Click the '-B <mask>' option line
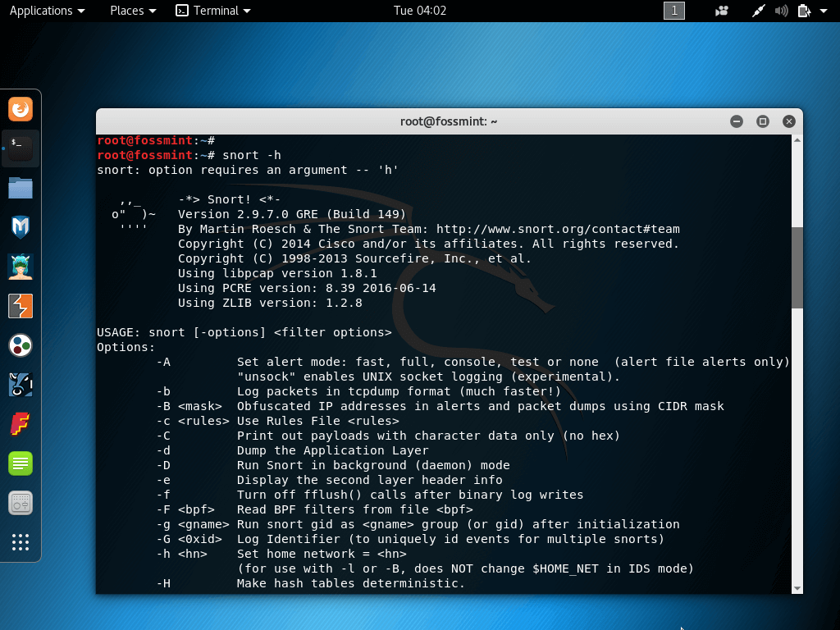The width and height of the screenshot is (840, 630). 440,407
